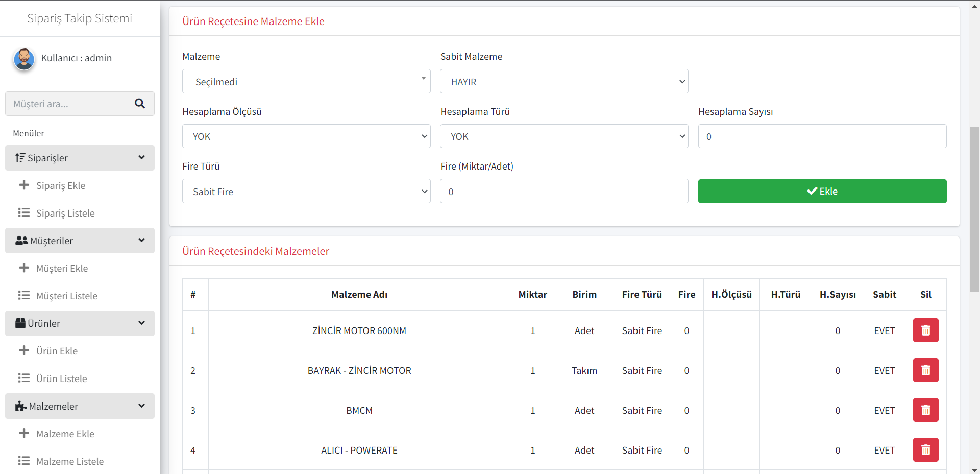Click the Sipariş Takip Sistemi title link
The image size is (980, 474).
tap(80, 18)
